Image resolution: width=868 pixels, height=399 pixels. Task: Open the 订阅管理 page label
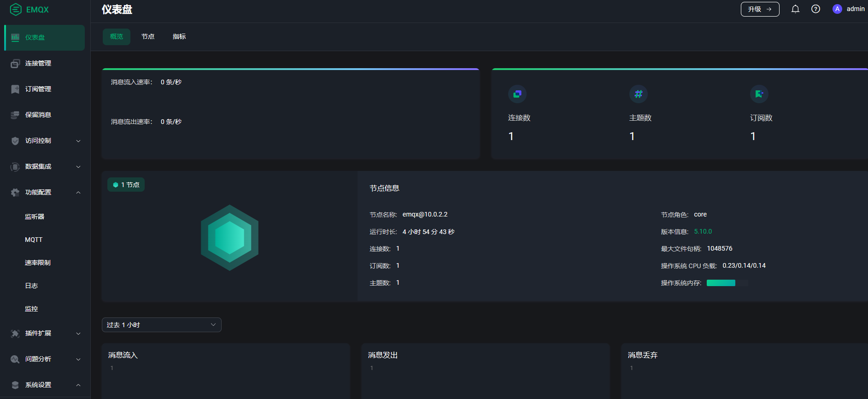point(38,89)
